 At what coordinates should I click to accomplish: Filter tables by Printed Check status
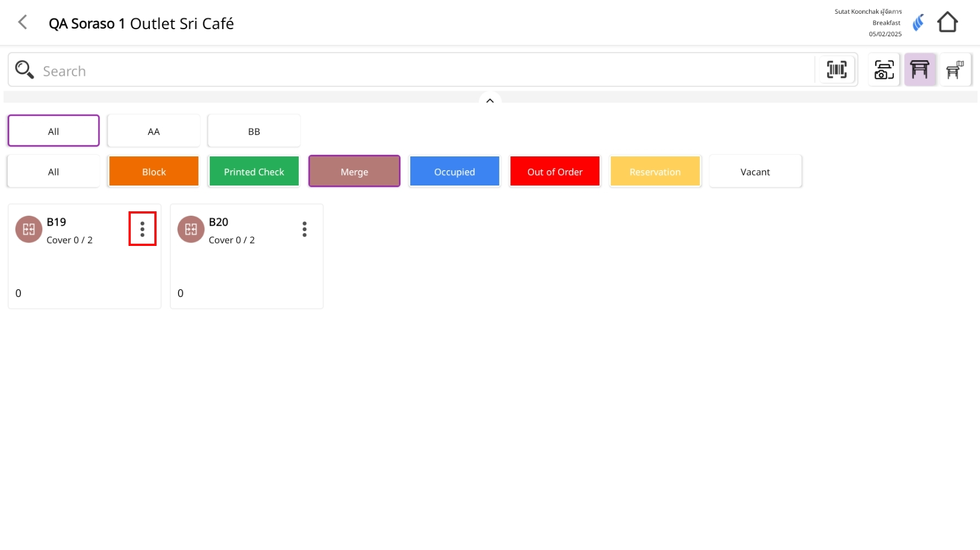[254, 172]
